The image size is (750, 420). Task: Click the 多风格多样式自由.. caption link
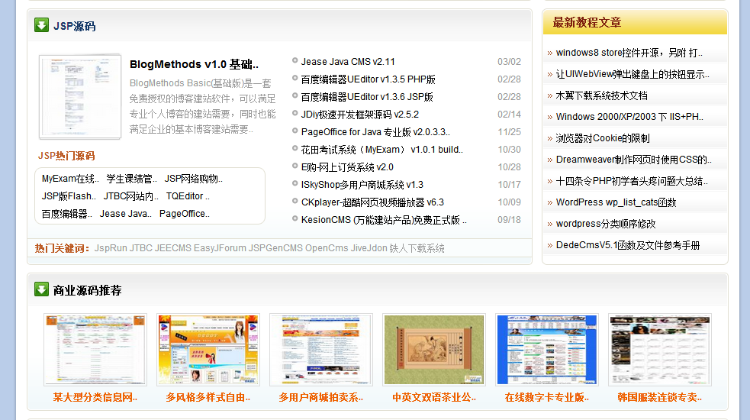pos(208,398)
